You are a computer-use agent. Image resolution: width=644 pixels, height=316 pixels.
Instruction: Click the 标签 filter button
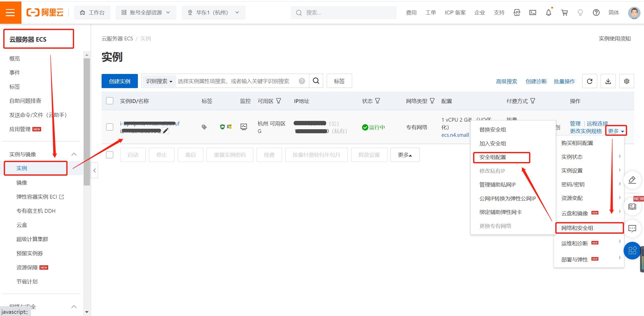pyautogui.click(x=339, y=81)
